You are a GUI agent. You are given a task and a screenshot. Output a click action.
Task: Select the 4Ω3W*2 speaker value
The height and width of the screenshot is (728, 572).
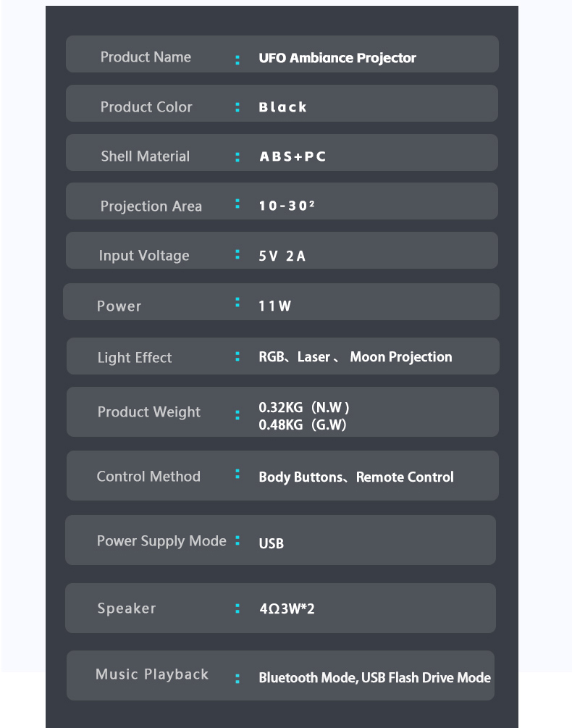[x=287, y=608]
